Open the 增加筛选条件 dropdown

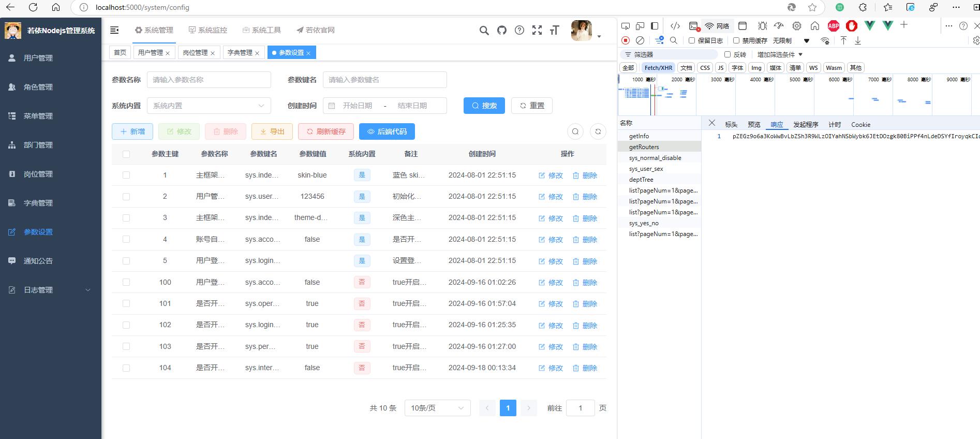click(x=780, y=54)
